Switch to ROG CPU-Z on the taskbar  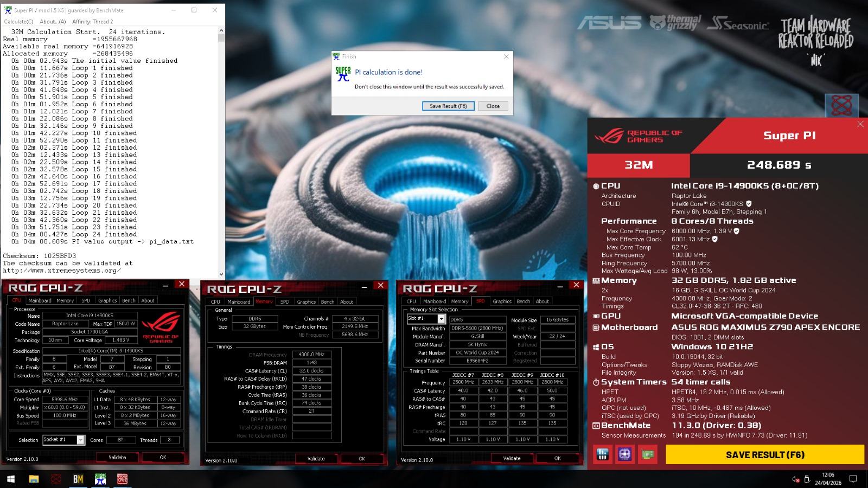[x=123, y=479]
